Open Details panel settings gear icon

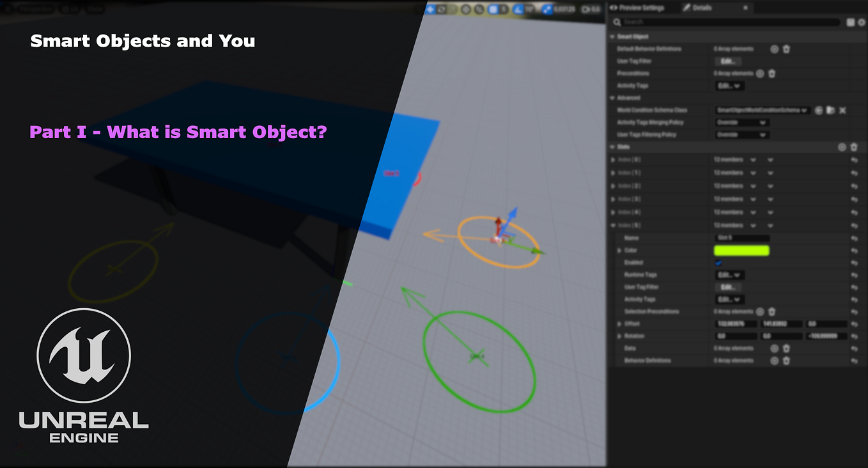pos(861,22)
